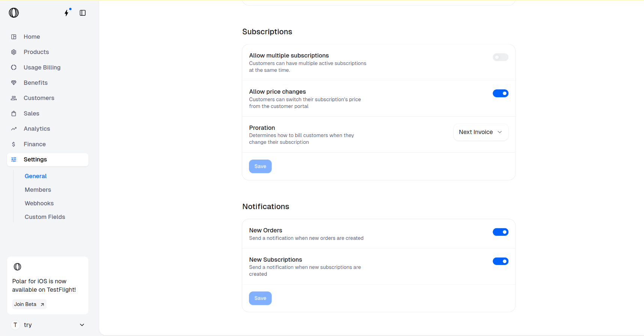Image resolution: width=644 pixels, height=336 pixels.
Task: Save the Notifications settings
Action: (x=260, y=298)
